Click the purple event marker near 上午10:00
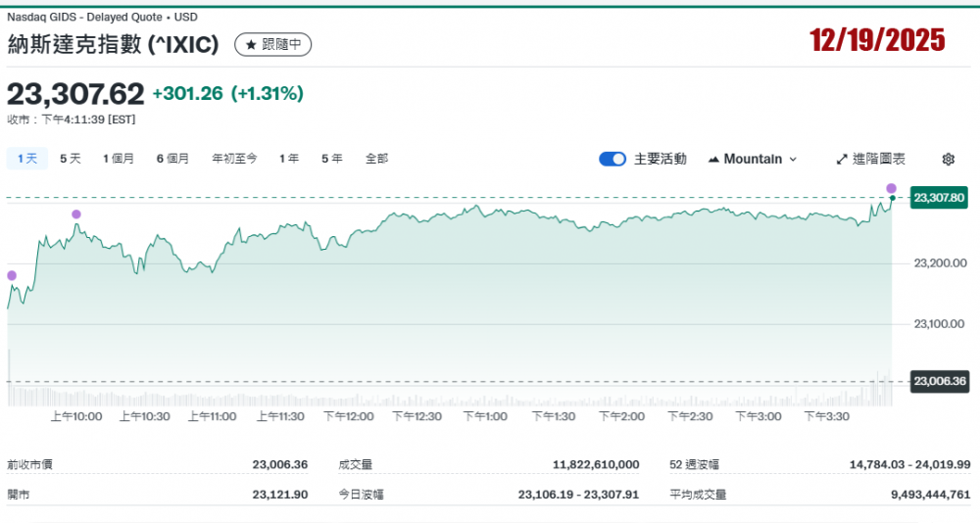This screenshot has width=980, height=523. coord(76,214)
